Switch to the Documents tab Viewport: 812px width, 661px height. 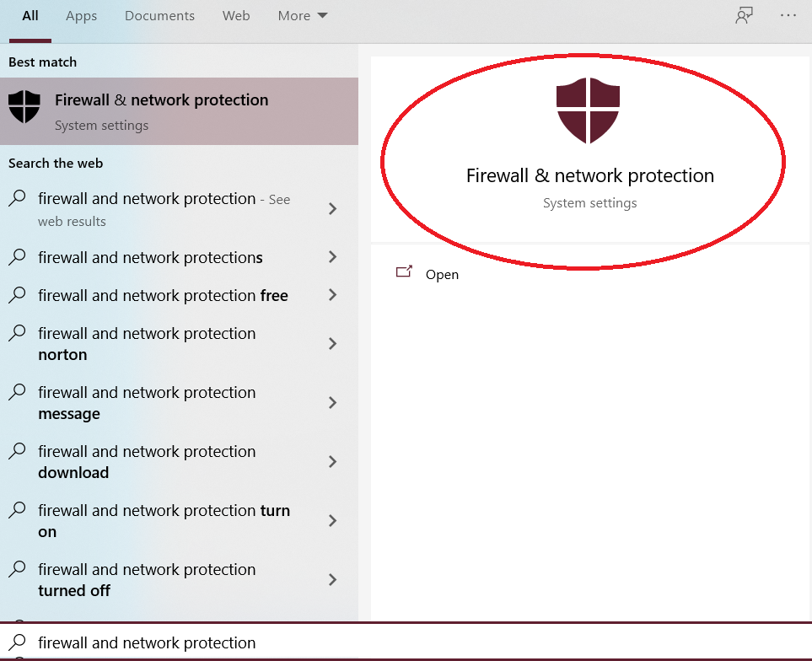click(159, 16)
